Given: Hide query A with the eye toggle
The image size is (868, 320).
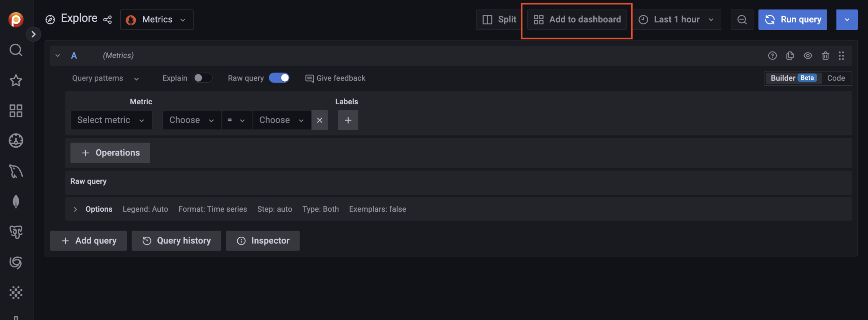Looking at the screenshot, I should click(808, 56).
